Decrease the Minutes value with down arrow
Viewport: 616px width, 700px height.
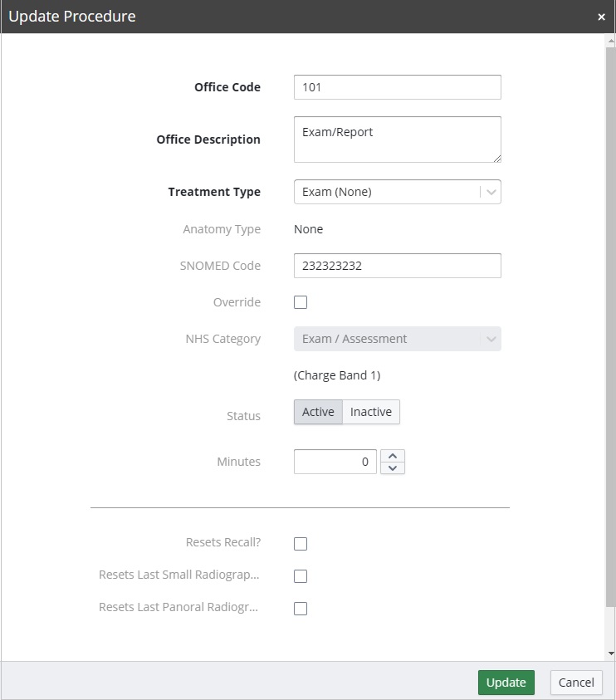pos(393,467)
